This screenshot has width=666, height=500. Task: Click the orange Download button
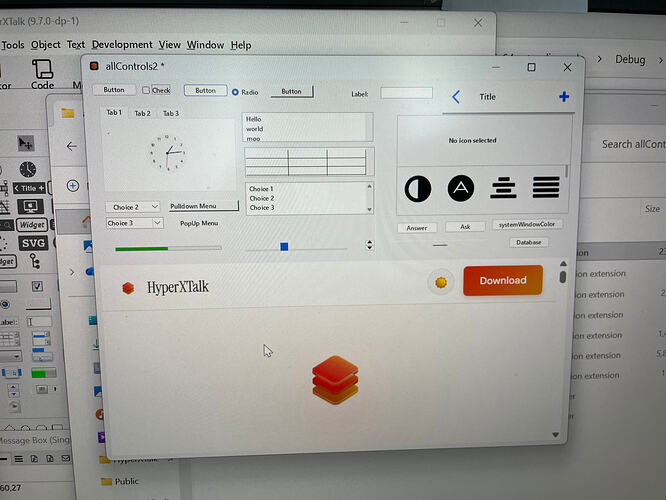point(503,280)
